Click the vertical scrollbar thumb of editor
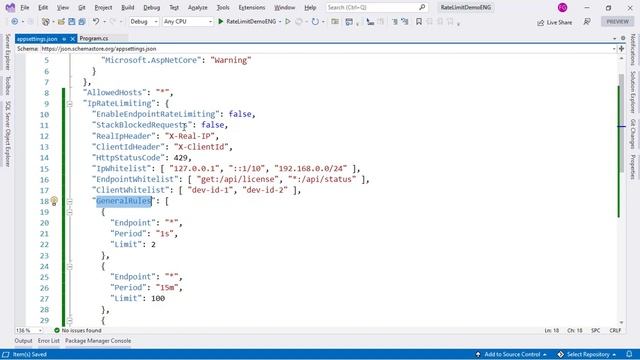The width and height of the screenshot is (640, 360). 621,122
